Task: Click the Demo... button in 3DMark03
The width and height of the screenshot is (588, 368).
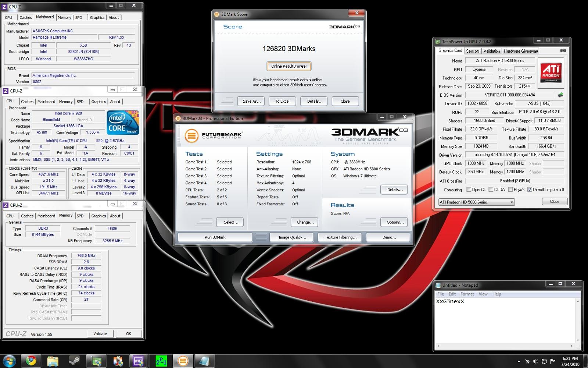Action: pos(389,237)
